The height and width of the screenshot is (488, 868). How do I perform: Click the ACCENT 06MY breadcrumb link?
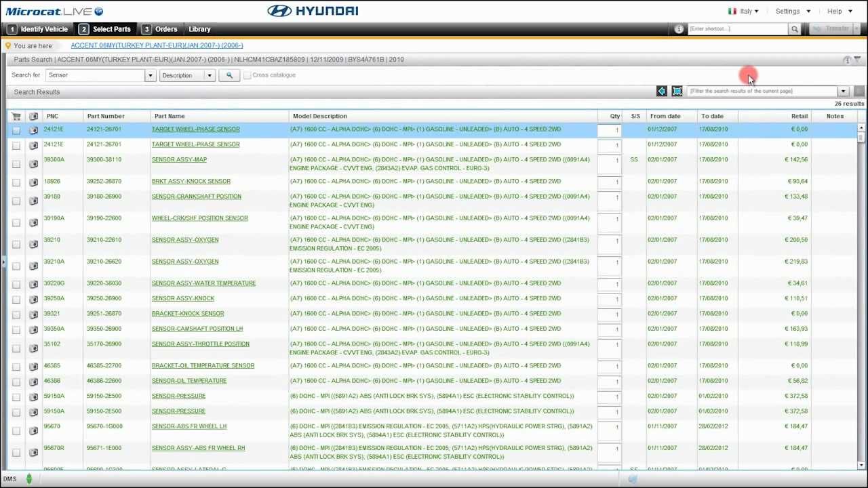[157, 45]
